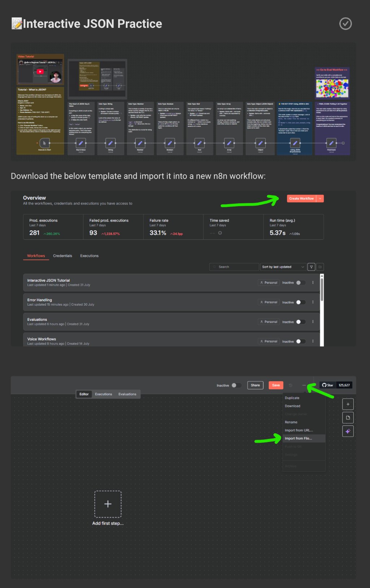This screenshot has width=370, height=588.
Task: Play the YouTube video tutorial thumbnail
Action: coord(40,72)
